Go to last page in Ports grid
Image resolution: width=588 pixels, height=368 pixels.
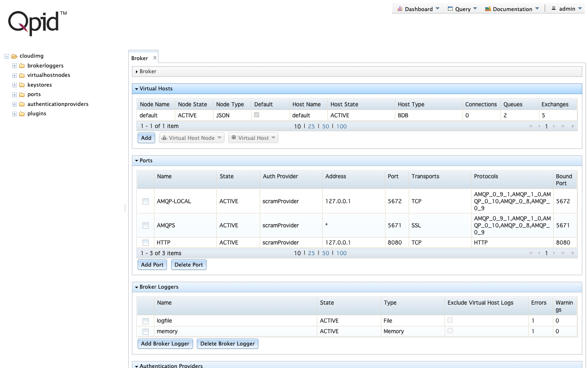point(563,253)
